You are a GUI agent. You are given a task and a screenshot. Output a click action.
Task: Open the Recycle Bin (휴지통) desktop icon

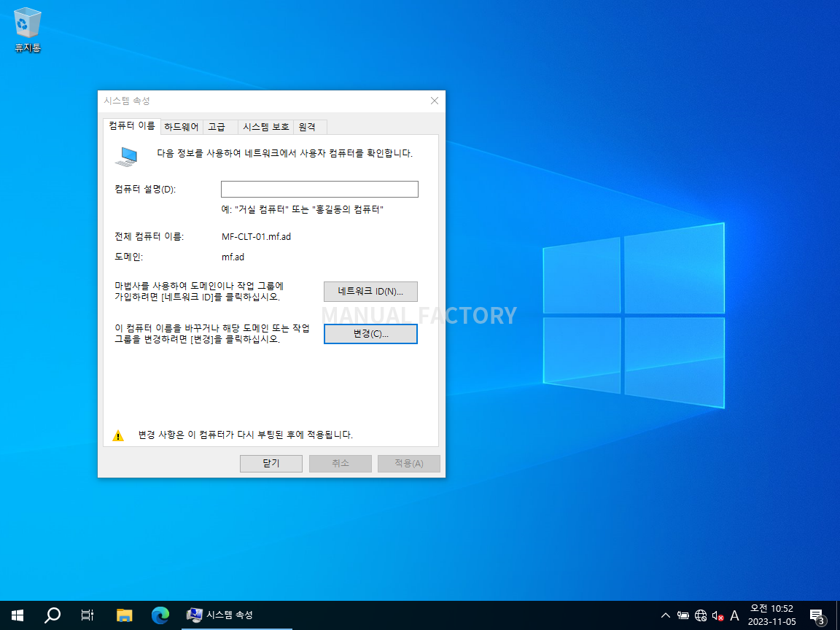tap(27, 29)
